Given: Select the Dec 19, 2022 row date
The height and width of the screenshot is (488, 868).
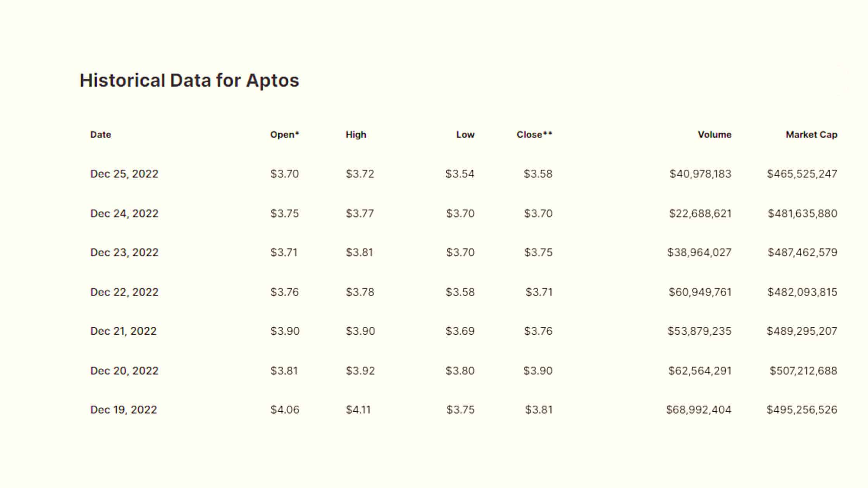Looking at the screenshot, I should coord(124,410).
